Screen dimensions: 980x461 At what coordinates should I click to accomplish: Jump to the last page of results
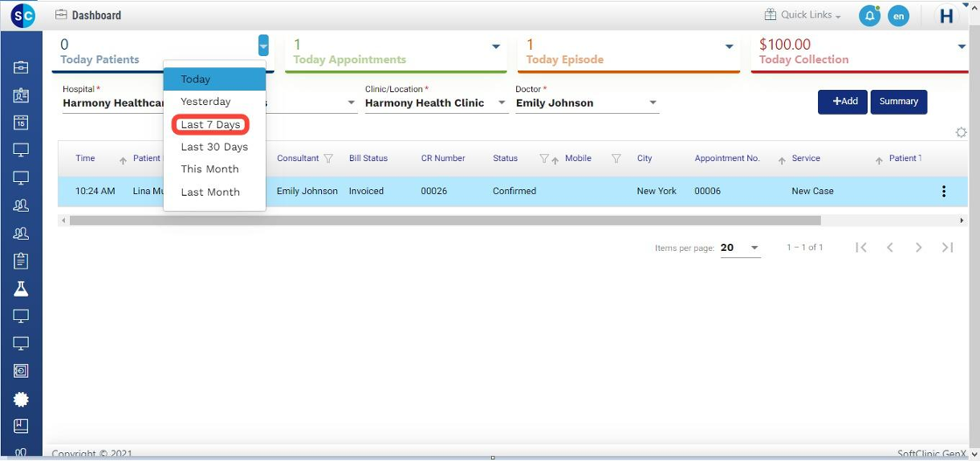(x=948, y=248)
